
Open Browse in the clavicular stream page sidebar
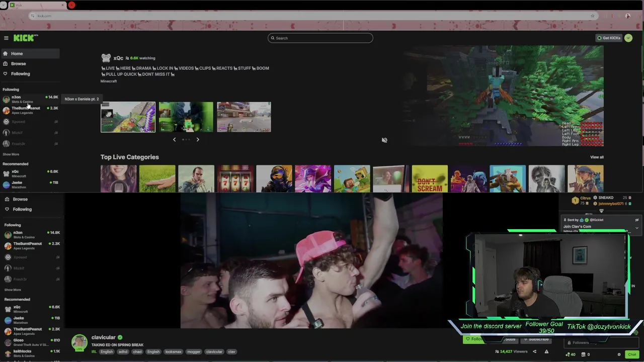32,199
